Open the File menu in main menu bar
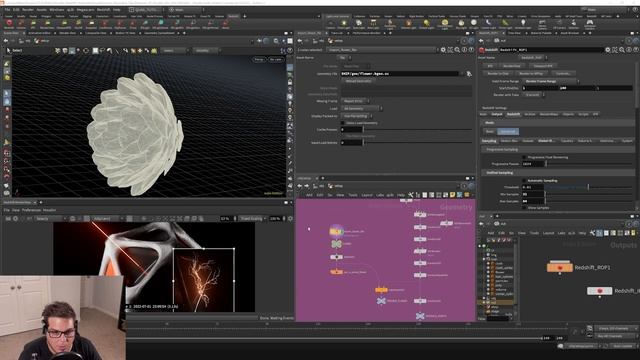The width and height of the screenshot is (640, 360). [x=7, y=9]
